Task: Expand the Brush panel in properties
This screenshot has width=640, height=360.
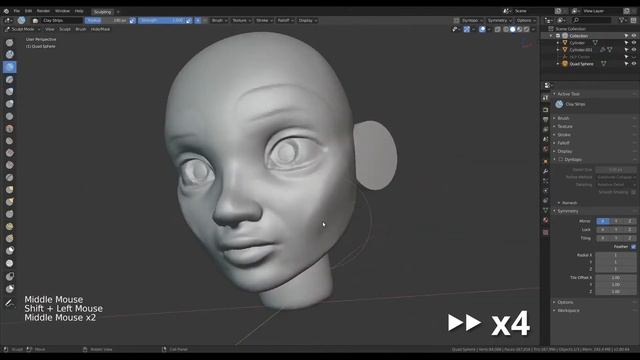Action: point(563,118)
